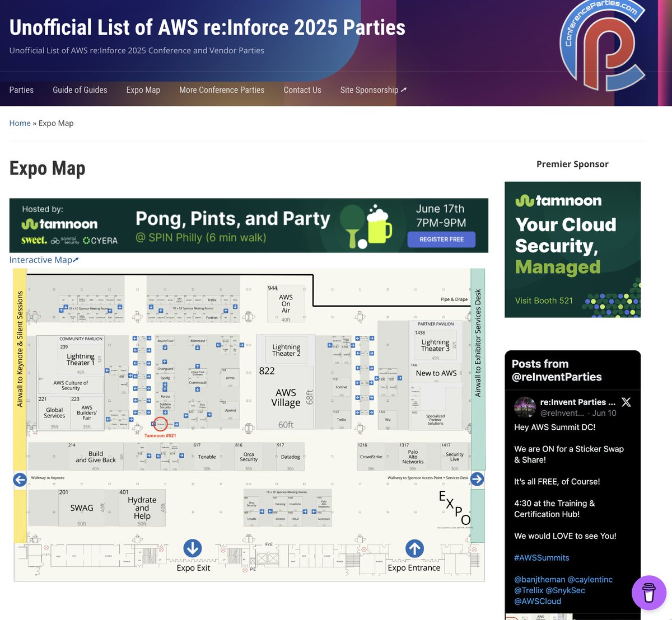Click the Security Live booth 1417
Viewport: 672px width, 620px height.
coord(455,457)
